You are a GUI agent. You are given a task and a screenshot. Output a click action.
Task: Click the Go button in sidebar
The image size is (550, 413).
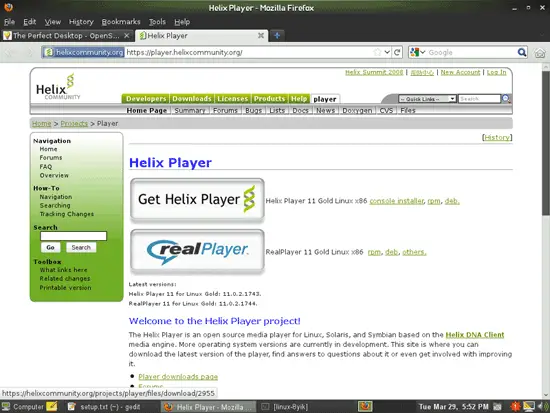pos(51,247)
